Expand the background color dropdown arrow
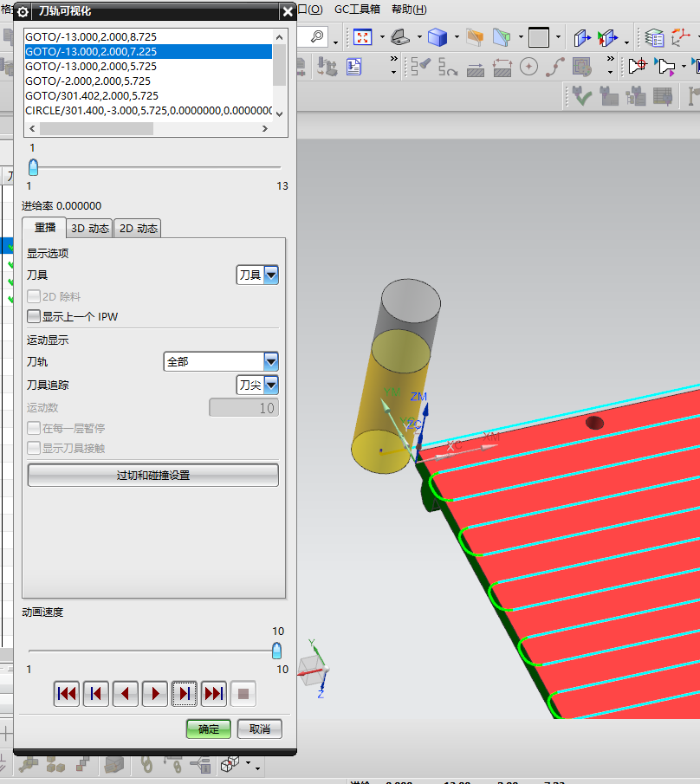The image size is (700, 784). (x=558, y=37)
